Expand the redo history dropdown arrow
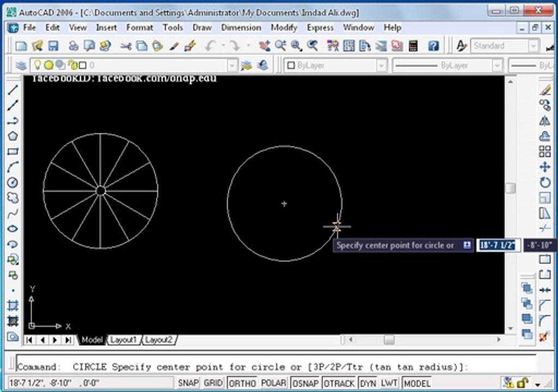Viewport: 558px width, 392px height. coord(248,46)
